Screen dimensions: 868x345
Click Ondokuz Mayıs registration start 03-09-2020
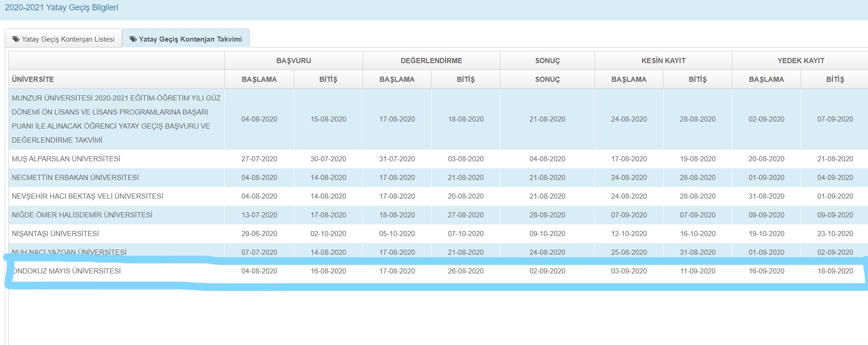point(629,271)
